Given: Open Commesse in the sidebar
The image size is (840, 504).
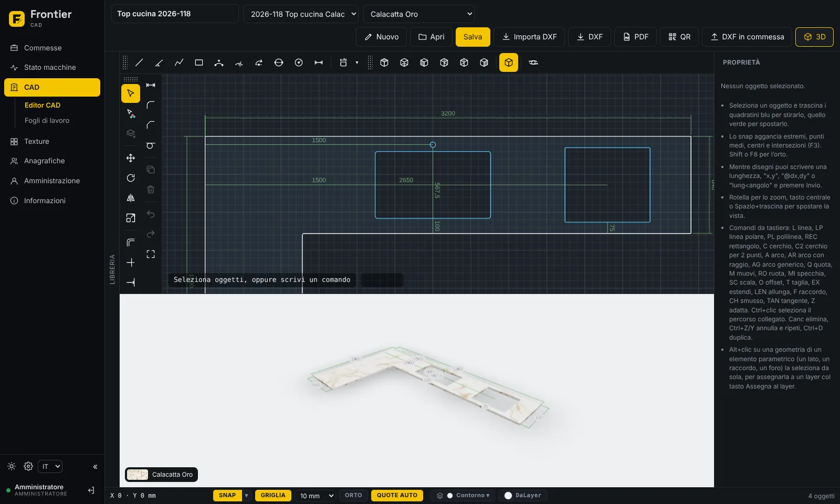Looking at the screenshot, I should 52,48.
